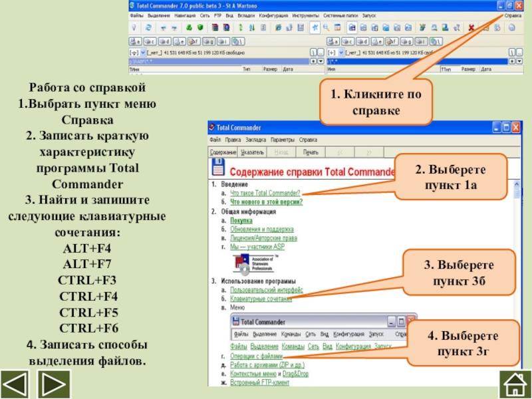Click the help window vertical scrollbar
This screenshot has width=532, height=399.
[x=517, y=282]
